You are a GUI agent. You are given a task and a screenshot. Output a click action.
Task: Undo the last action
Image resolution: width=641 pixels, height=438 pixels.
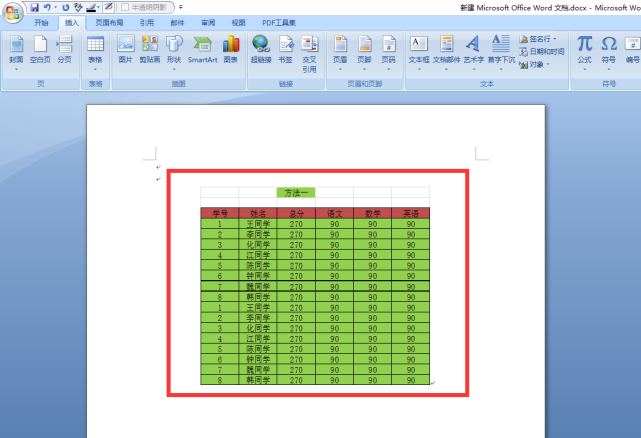47,7
